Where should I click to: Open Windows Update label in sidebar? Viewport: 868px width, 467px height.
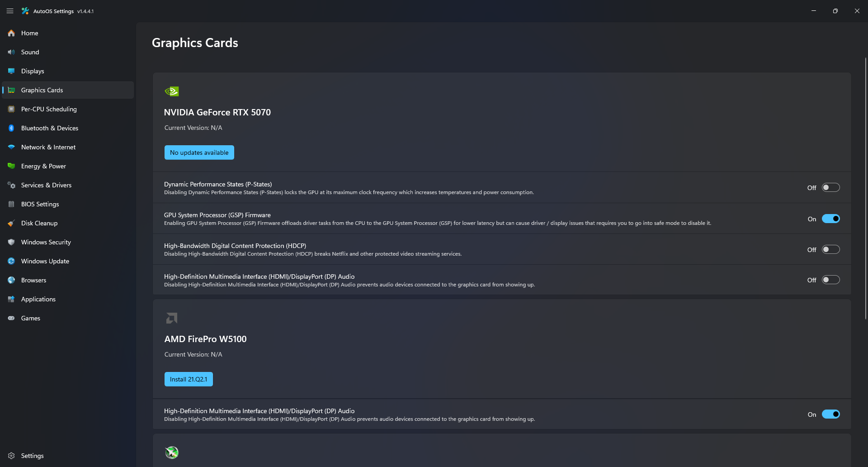(45, 261)
